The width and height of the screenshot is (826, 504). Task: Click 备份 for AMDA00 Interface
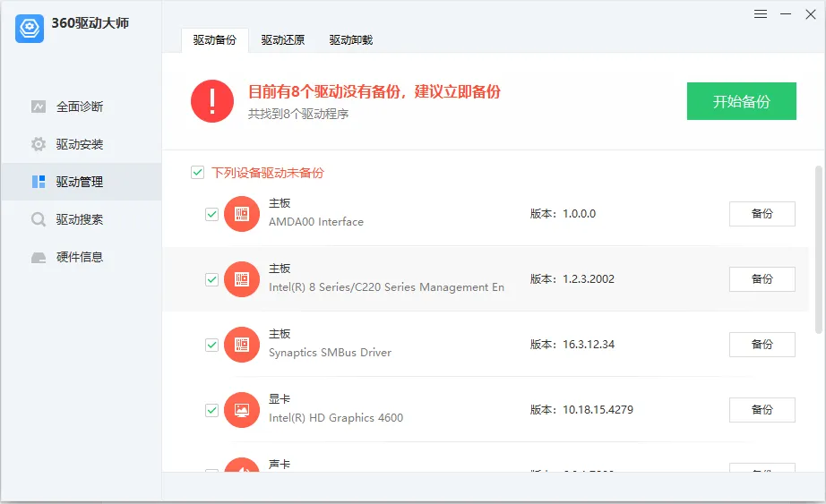[762, 214]
